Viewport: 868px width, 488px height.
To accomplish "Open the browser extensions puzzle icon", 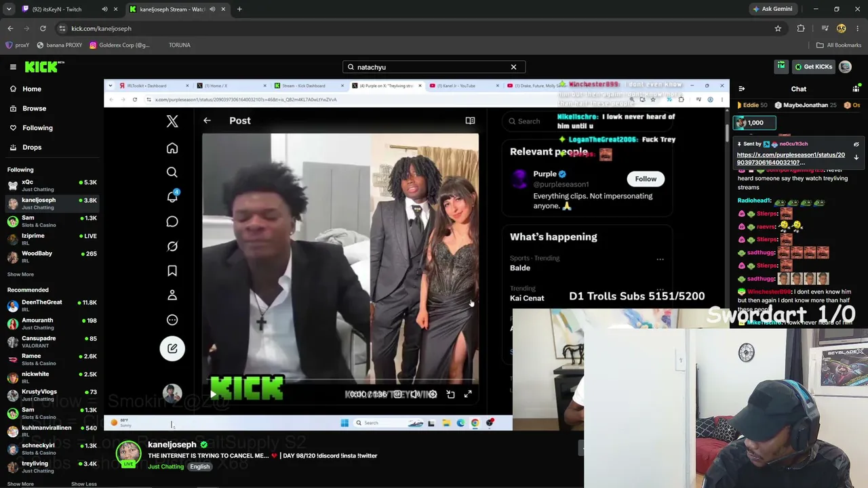I will [801, 28].
